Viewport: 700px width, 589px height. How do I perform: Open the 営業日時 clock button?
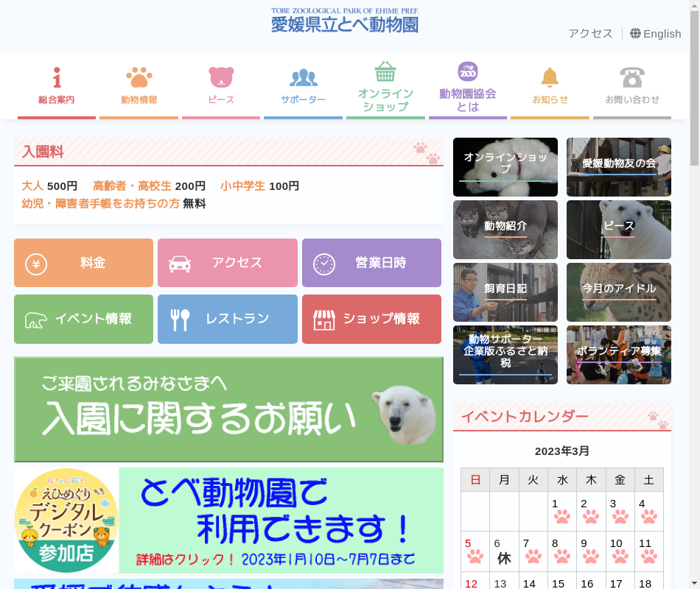pos(371,263)
